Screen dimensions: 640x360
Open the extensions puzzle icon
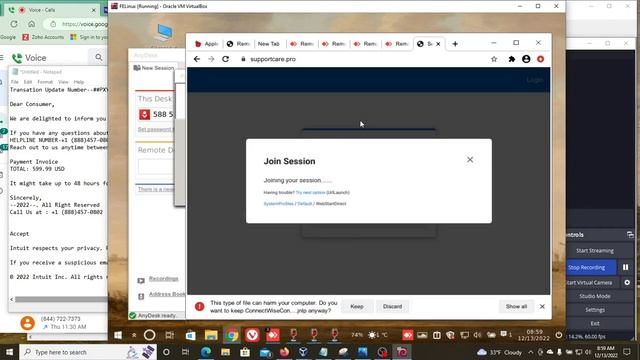click(511, 59)
